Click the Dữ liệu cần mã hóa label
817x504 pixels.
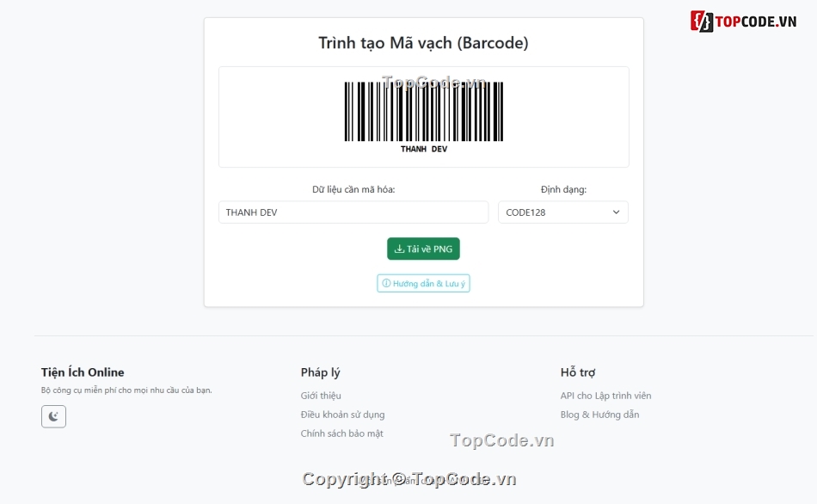click(353, 189)
